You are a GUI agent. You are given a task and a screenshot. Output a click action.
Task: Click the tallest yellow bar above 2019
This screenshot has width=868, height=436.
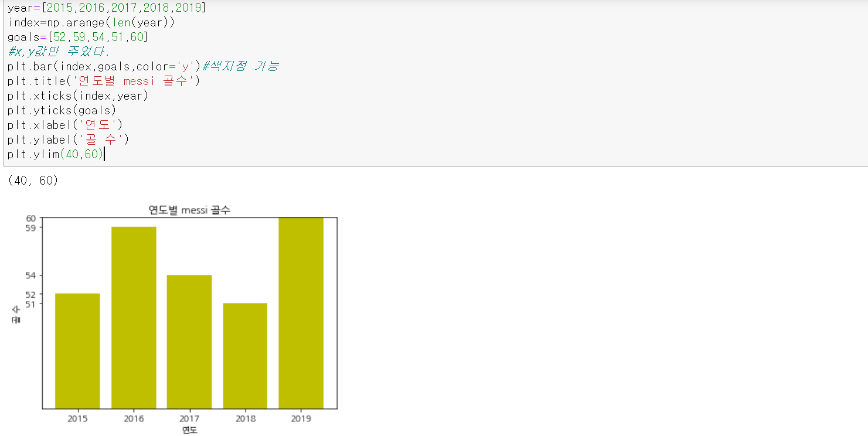point(301,313)
